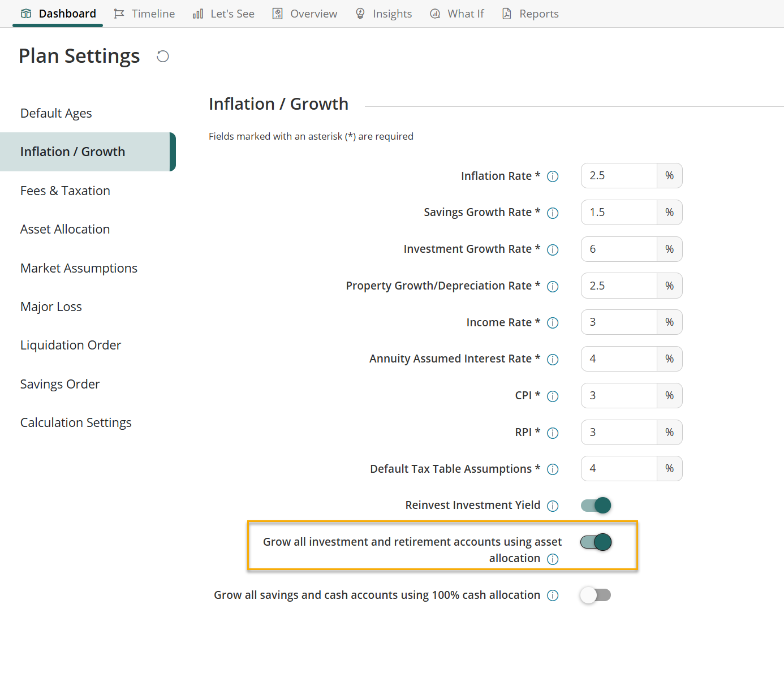Disable Reinvest Investment Yield toggle

(596, 505)
